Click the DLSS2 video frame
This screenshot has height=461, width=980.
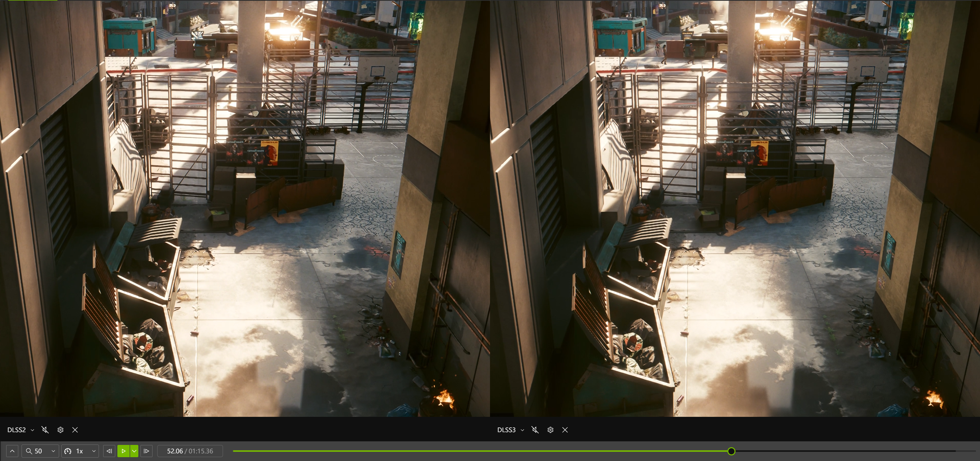click(x=245, y=209)
